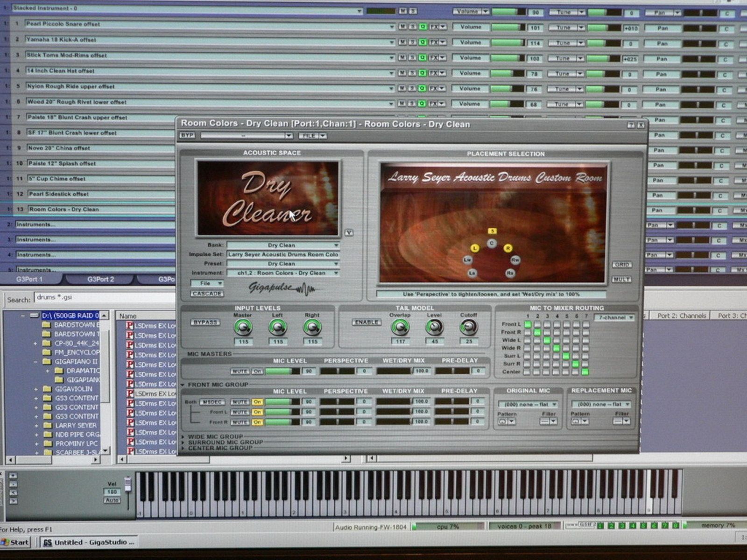
Task: Click the Tail Model Overlap knob
Action: [x=400, y=327]
